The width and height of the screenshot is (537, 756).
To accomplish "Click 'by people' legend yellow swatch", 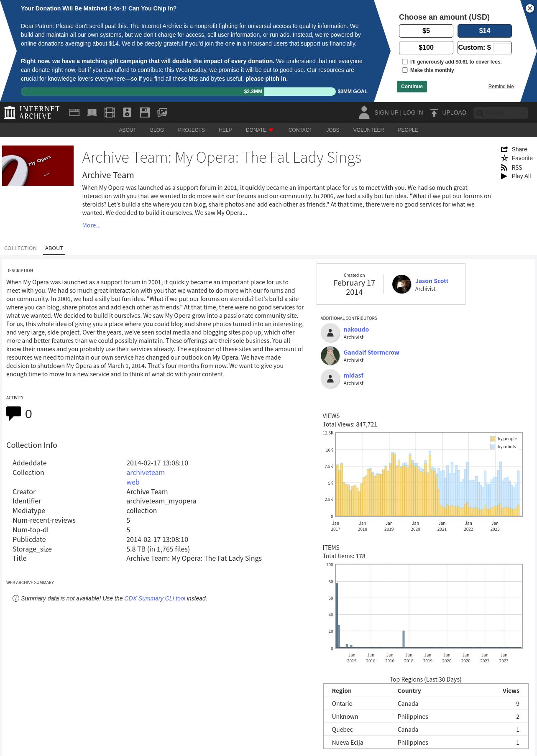I will coord(493,439).
